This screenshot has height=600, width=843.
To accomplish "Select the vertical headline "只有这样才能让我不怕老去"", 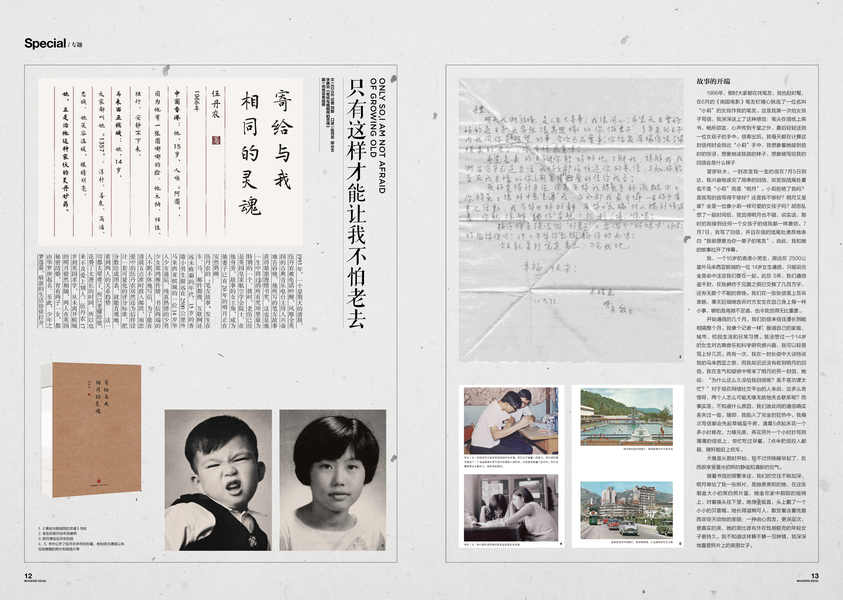I will 355,203.
